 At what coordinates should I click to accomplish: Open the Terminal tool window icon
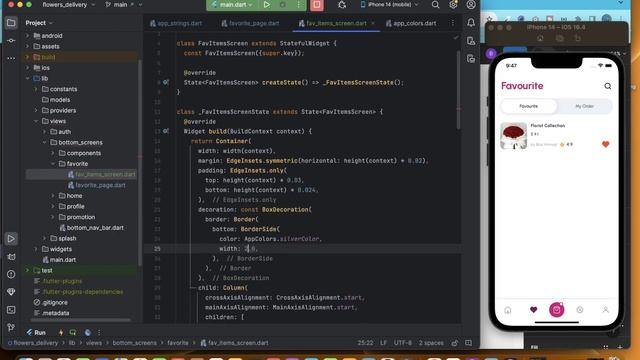click(x=11, y=310)
